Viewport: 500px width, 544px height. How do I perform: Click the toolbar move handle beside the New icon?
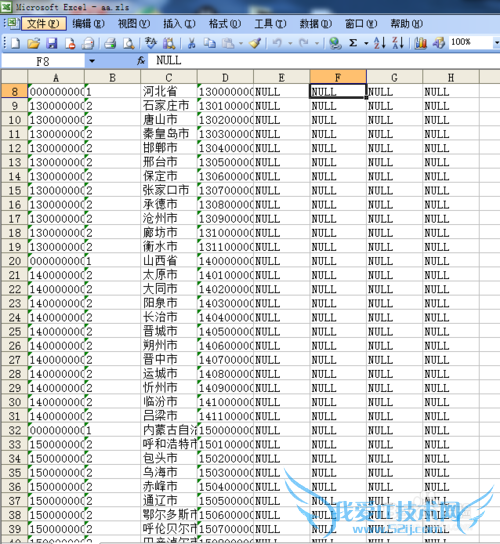point(5,43)
